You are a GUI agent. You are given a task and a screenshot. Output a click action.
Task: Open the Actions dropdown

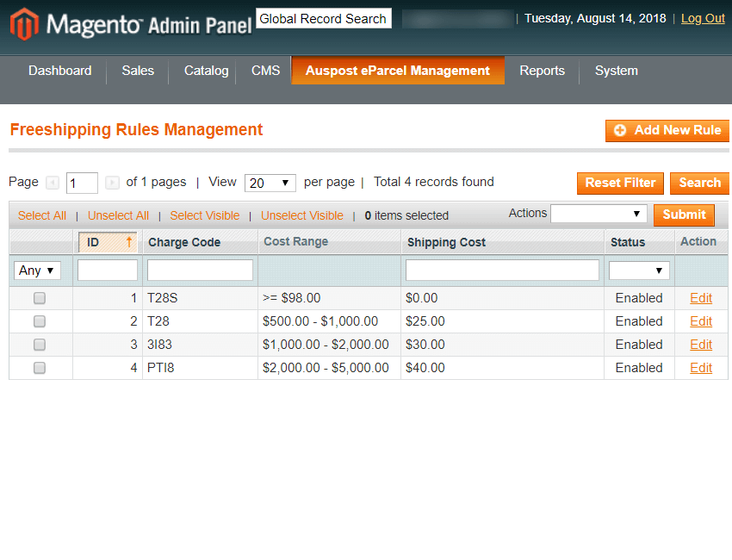[x=599, y=214]
